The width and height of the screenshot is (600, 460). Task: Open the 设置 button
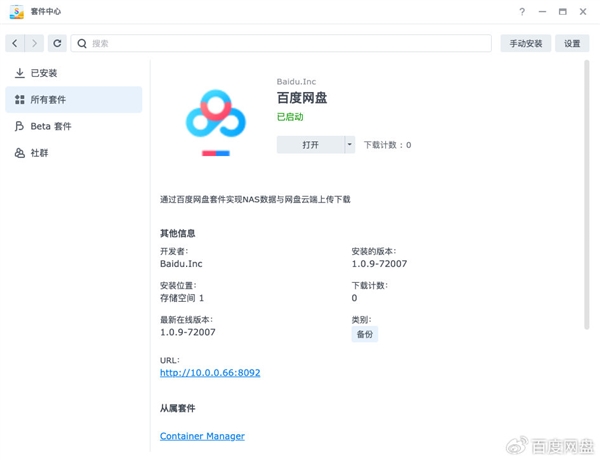[572, 44]
